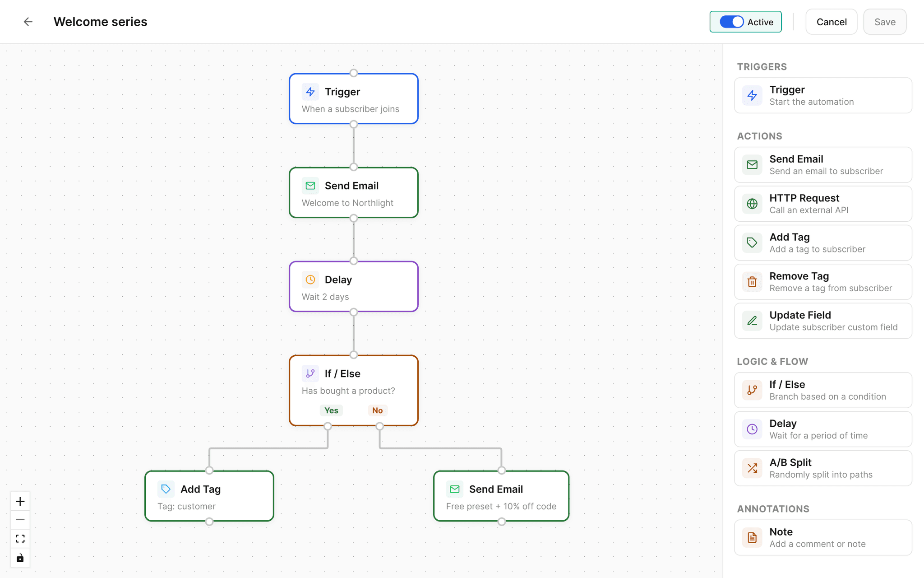Click the Delay node clock icon on canvas
The height and width of the screenshot is (578, 924).
pyautogui.click(x=310, y=280)
